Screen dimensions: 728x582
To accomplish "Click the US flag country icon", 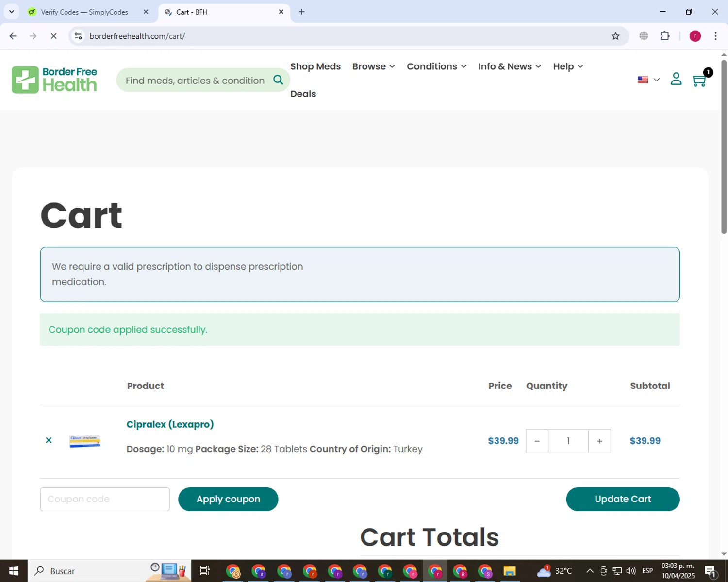I will (643, 80).
